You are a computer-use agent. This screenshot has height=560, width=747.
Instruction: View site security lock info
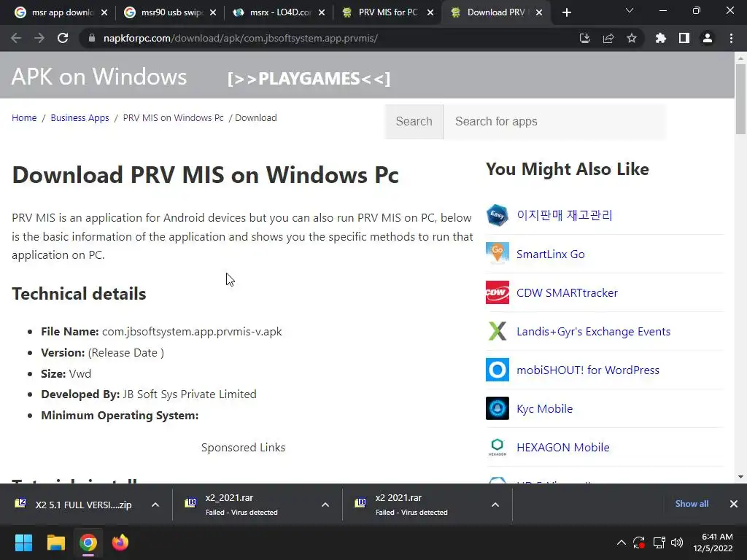[92, 38]
